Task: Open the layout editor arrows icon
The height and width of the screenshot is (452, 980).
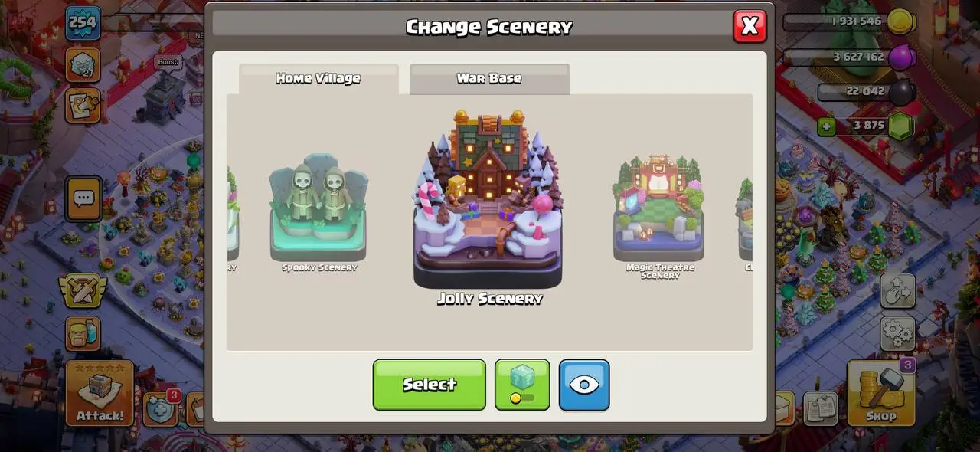Action: [897, 291]
